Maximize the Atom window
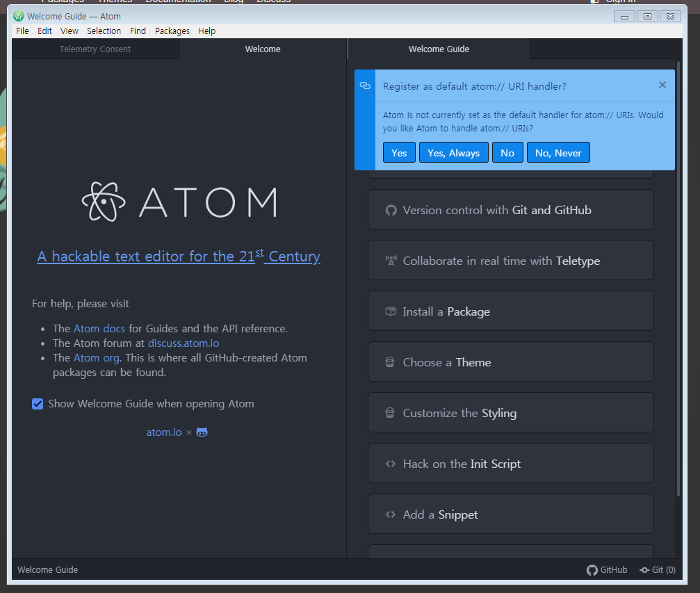 click(647, 17)
